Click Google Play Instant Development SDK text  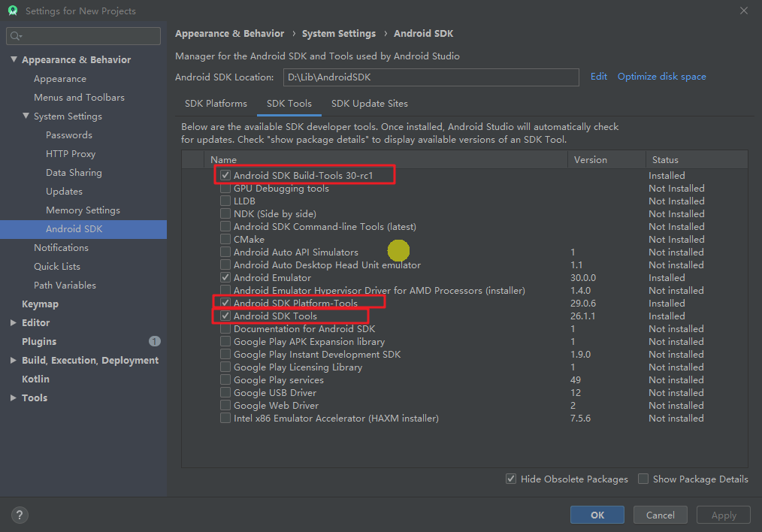[x=317, y=355]
